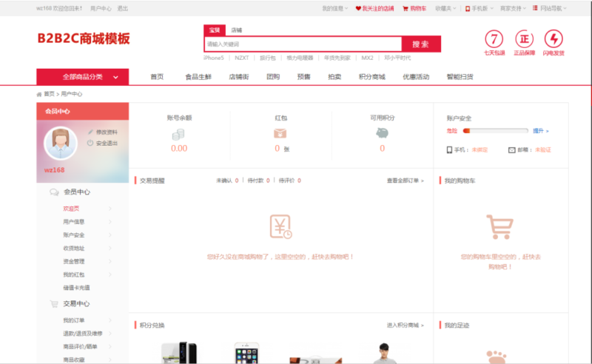
Task: Click the shopping cart icon in top bar
Action: [406, 8]
